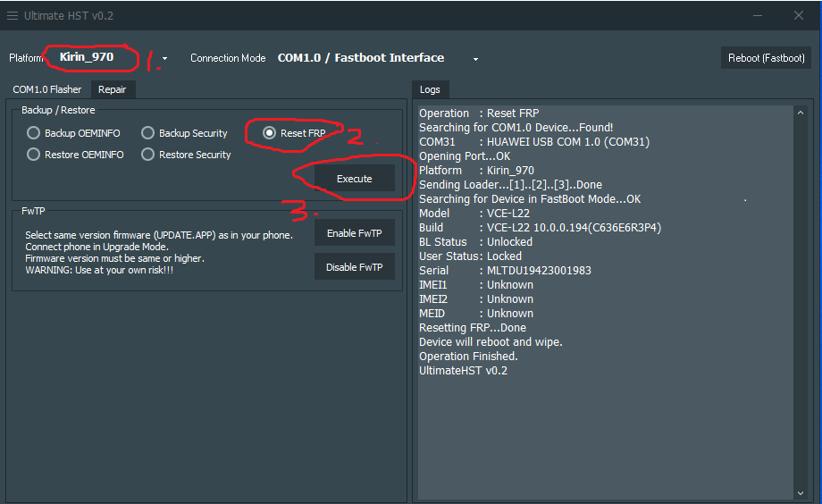The height and width of the screenshot is (504, 822).
Task: Click 'Operation : Reset FRP' log line
Action: point(479,113)
